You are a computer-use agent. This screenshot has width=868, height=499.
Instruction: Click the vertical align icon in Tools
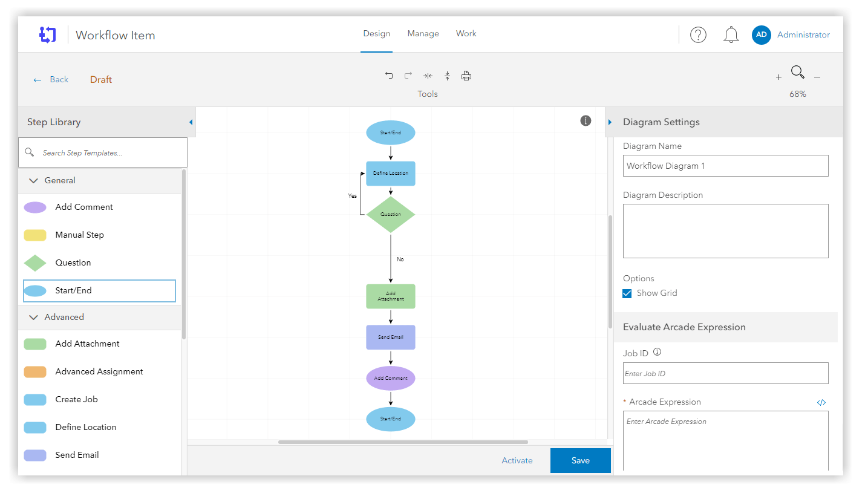pos(447,76)
